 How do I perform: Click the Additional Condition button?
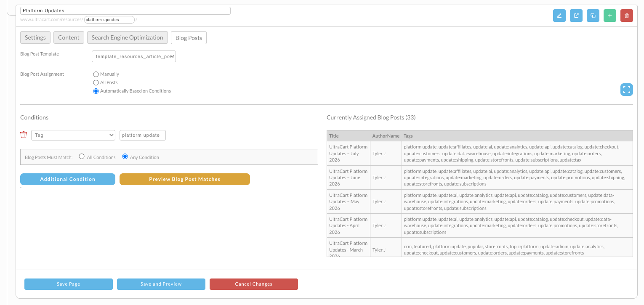[x=68, y=179]
